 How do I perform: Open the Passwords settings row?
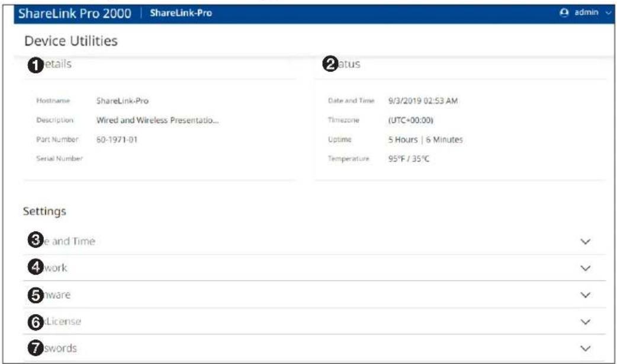click(x=314, y=348)
